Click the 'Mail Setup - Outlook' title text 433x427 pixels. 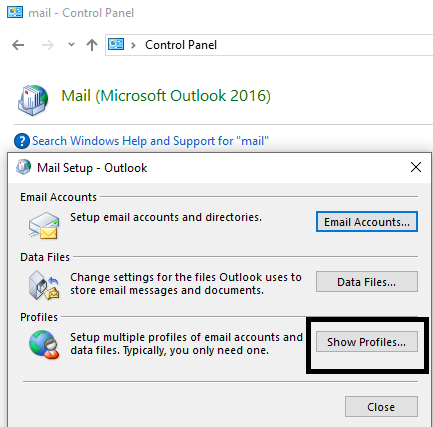coord(92,168)
